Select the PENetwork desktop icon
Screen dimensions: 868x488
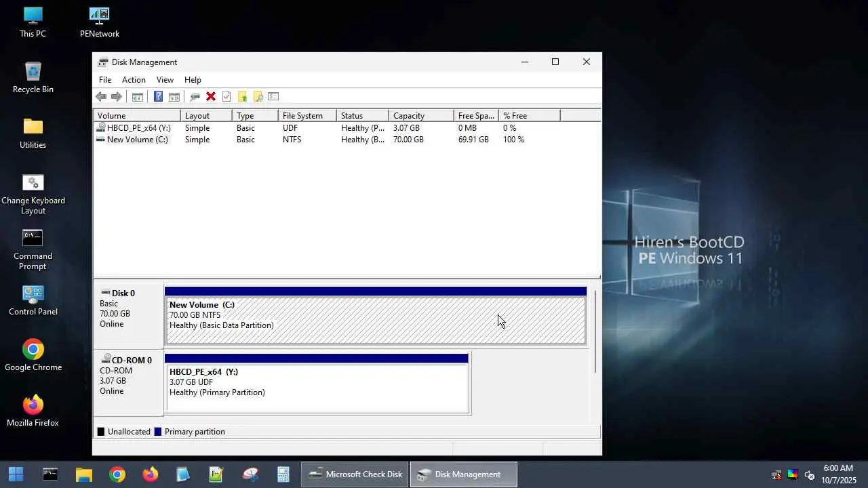pos(100,22)
